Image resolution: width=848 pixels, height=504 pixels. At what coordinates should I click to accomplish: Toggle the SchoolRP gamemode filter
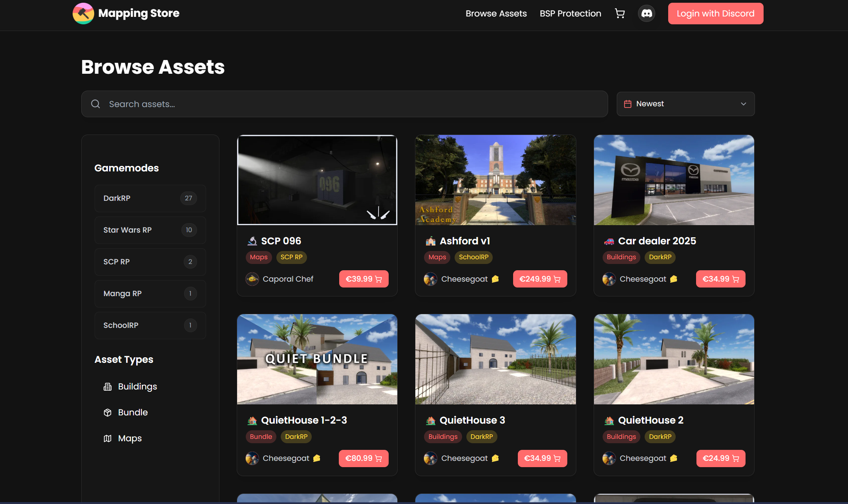coord(150,326)
